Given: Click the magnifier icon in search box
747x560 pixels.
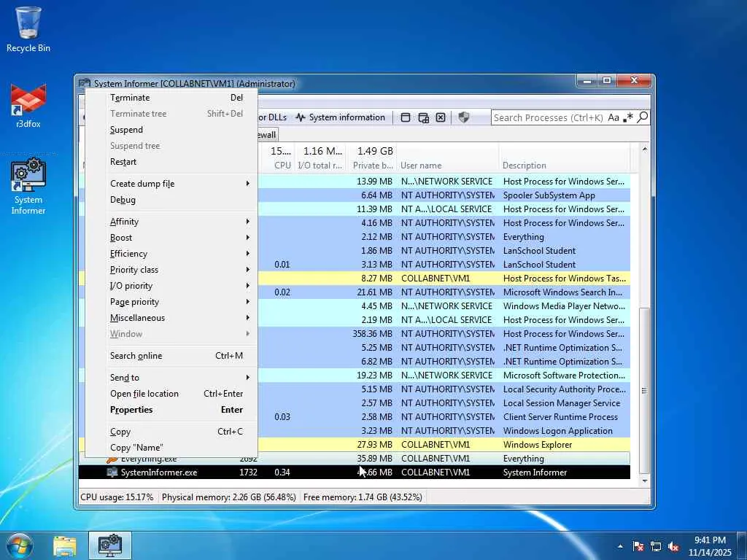Looking at the screenshot, I should coord(642,117).
